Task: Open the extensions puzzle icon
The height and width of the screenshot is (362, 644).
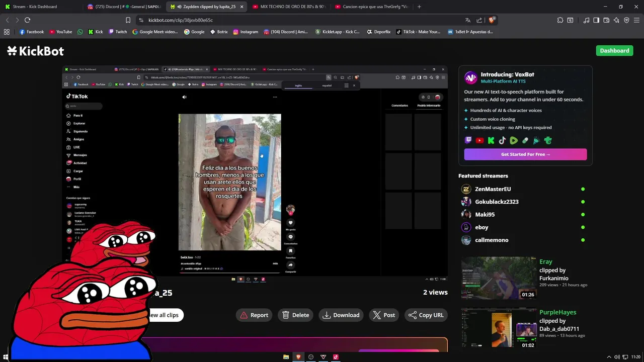Action: pyautogui.click(x=560, y=20)
